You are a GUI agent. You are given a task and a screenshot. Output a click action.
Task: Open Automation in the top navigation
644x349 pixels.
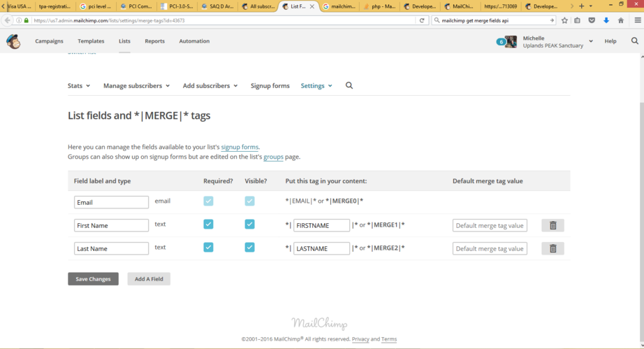(x=194, y=41)
